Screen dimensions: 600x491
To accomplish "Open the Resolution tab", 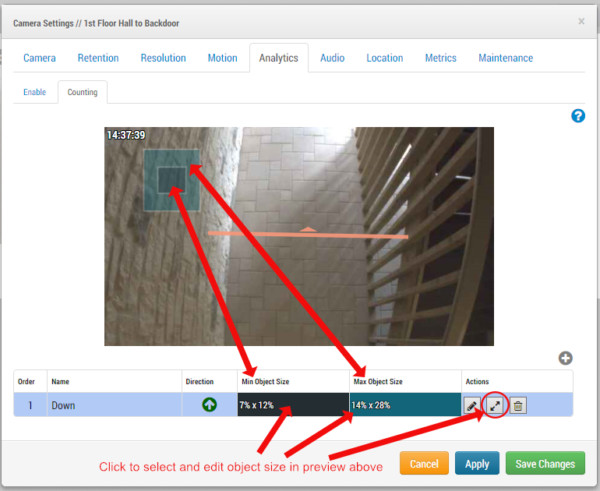I will click(163, 58).
